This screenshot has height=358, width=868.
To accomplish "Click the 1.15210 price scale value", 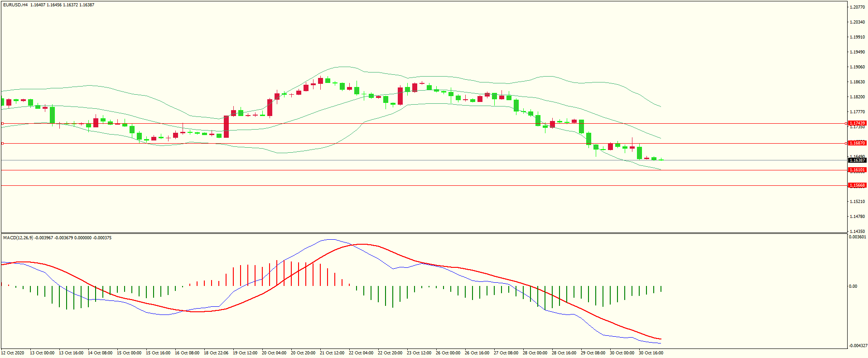I will click(858, 202).
